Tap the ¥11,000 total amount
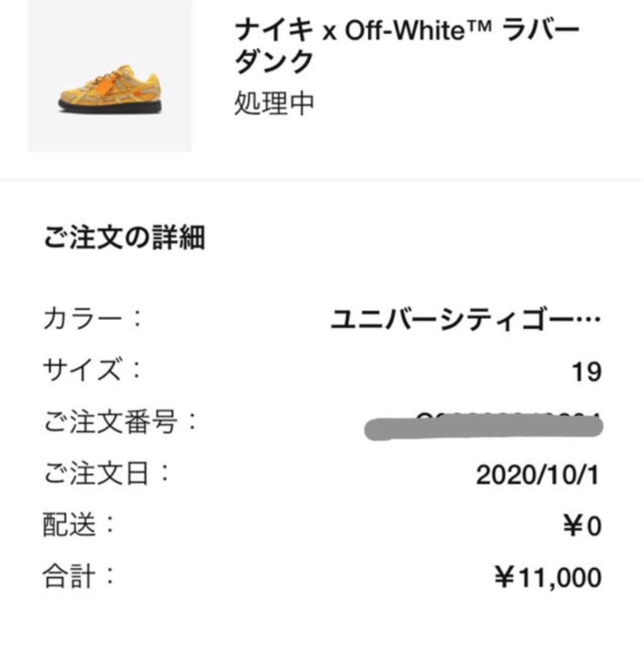Viewport: 644px width, 657px height. (x=548, y=579)
